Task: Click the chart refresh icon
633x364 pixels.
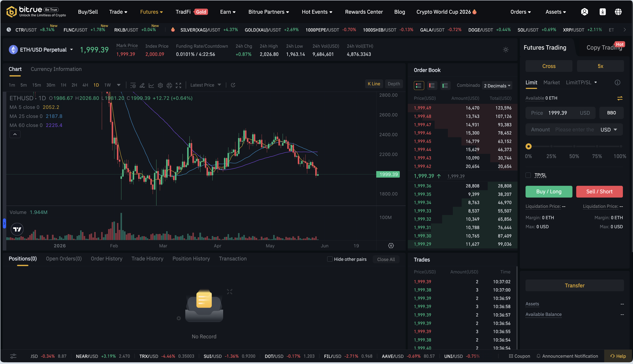Action: coord(233,85)
